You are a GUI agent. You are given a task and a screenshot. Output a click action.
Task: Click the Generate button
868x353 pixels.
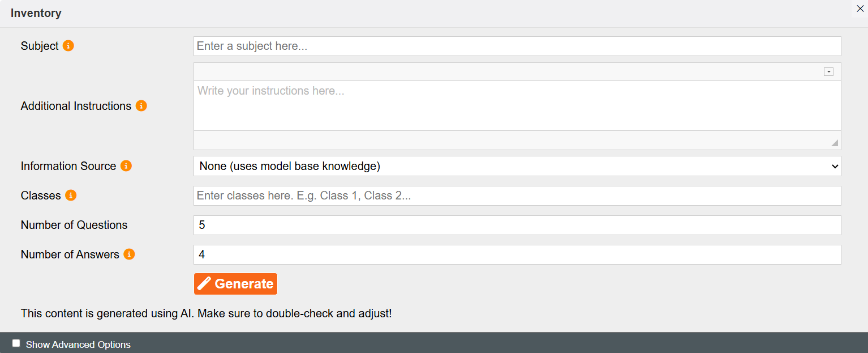pos(235,284)
